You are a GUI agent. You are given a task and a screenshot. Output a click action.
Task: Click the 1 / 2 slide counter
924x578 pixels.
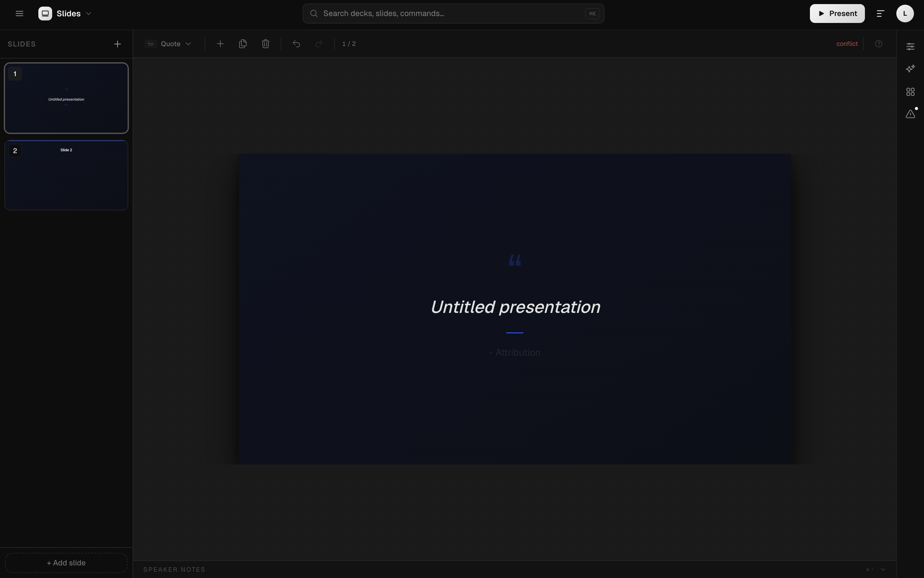[x=349, y=44]
